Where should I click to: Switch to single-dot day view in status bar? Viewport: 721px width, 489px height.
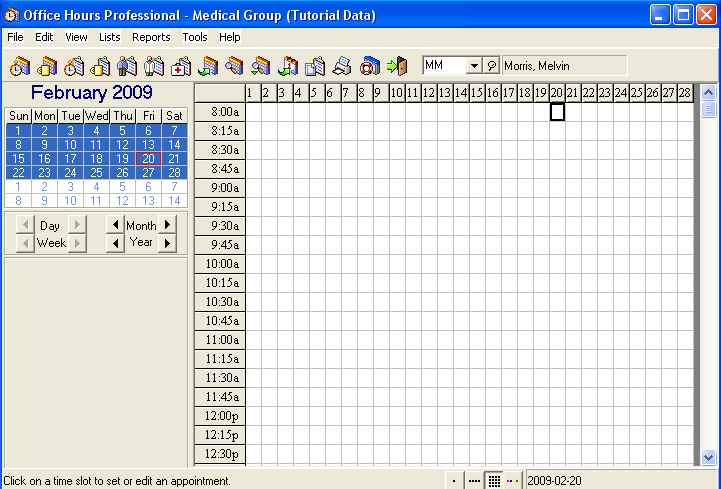(x=454, y=481)
